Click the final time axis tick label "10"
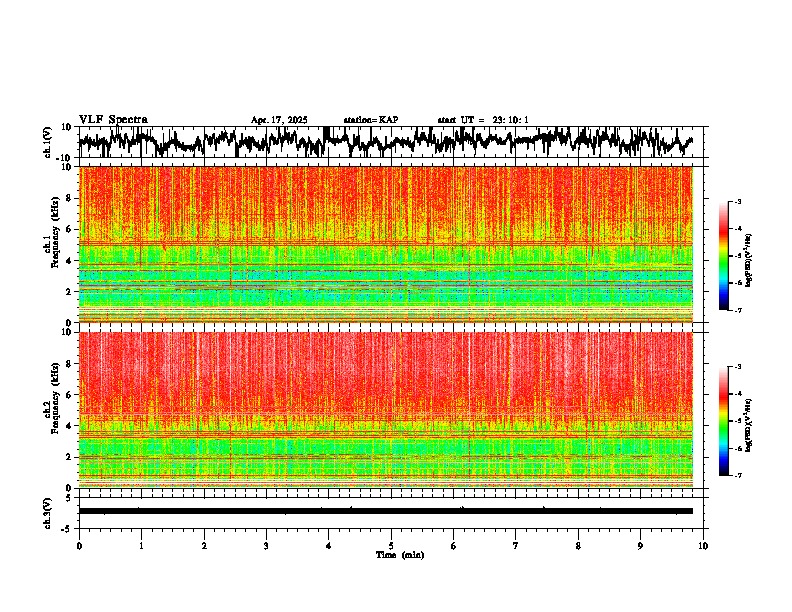Image resolution: width=792 pixels, height=612 pixels. pyautogui.click(x=703, y=546)
